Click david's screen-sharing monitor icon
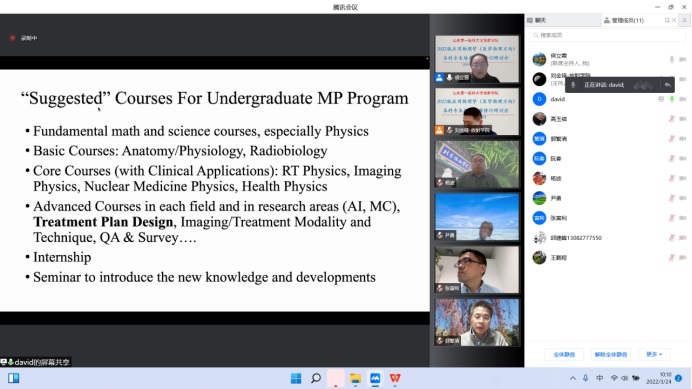This screenshot has width=692, height=389. click(661, 99)
